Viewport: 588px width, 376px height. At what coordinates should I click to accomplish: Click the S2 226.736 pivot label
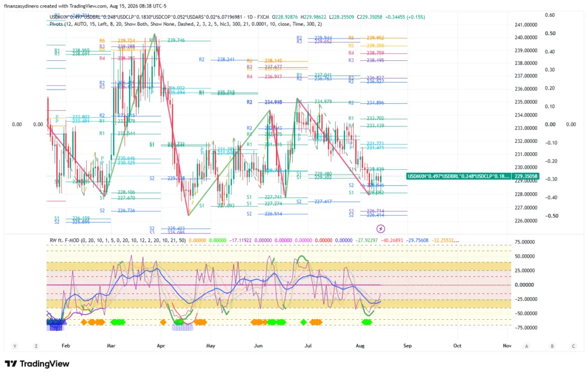point(117,211)
